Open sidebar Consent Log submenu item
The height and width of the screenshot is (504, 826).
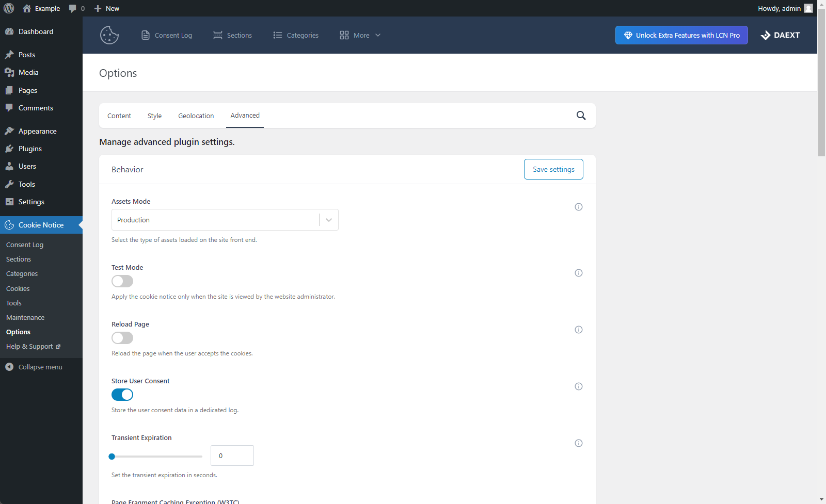click(x=25, y=245)
